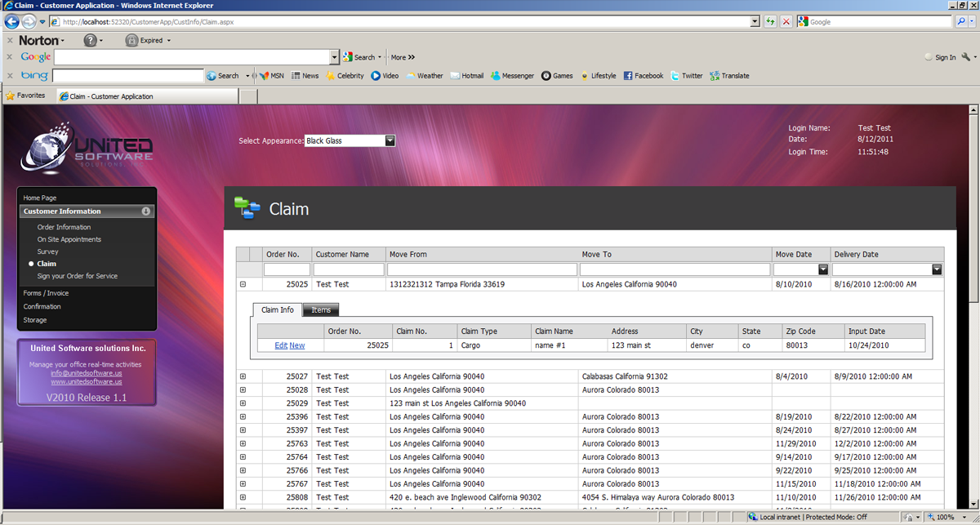
Task: Click the Customer Name filter input
Action: pos(349,269)
